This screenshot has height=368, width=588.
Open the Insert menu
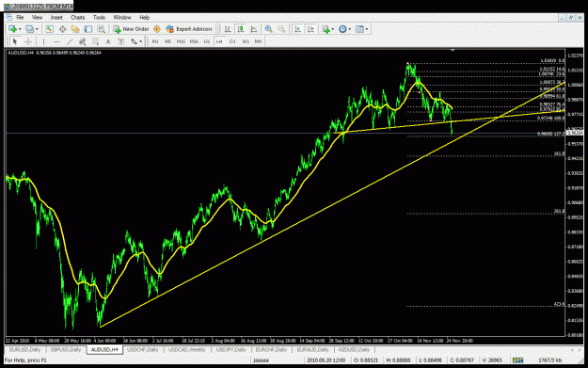coord(56,17)
